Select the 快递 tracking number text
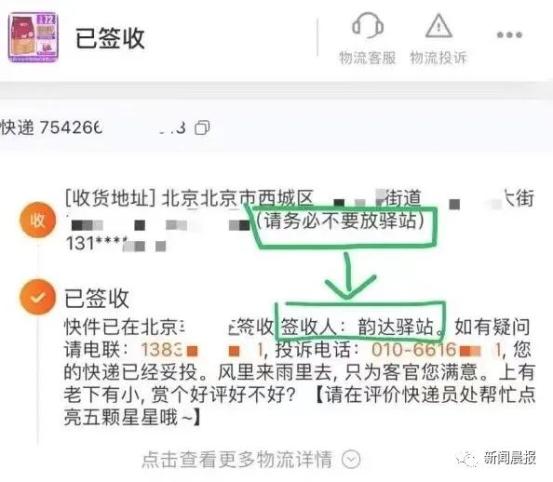The image size is (553, 482). click(x=93, y=127)
